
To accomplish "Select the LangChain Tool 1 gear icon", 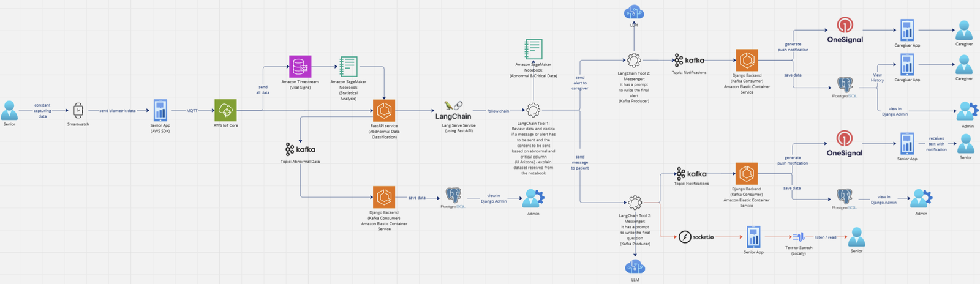I will pyautogui.click(x=533, y=110).
